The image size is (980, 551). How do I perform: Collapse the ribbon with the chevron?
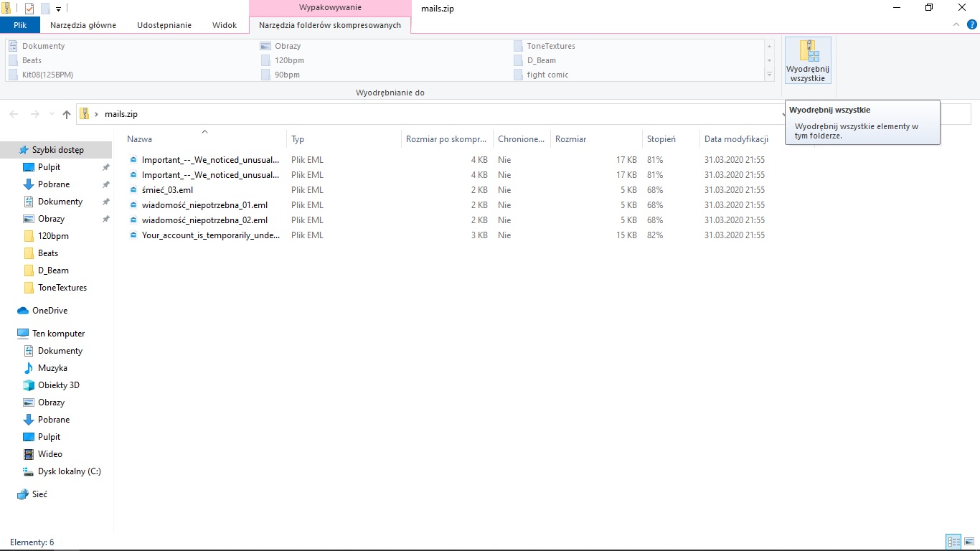(x=956, y=24)
